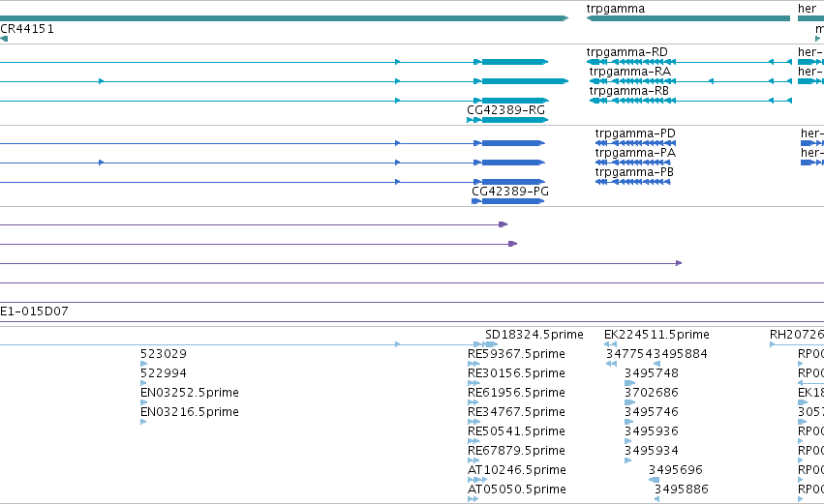Select the RE59367.5prime EST label

point(516,354)
